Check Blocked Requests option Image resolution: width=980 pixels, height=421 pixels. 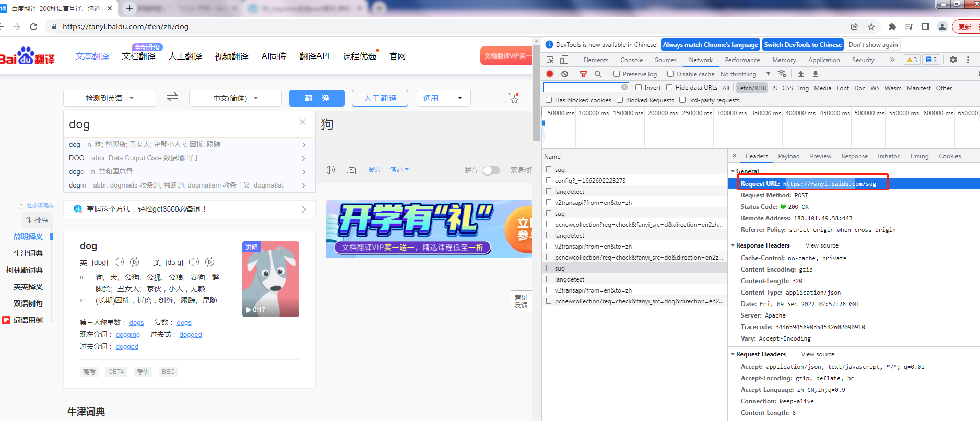coord(620,100)
